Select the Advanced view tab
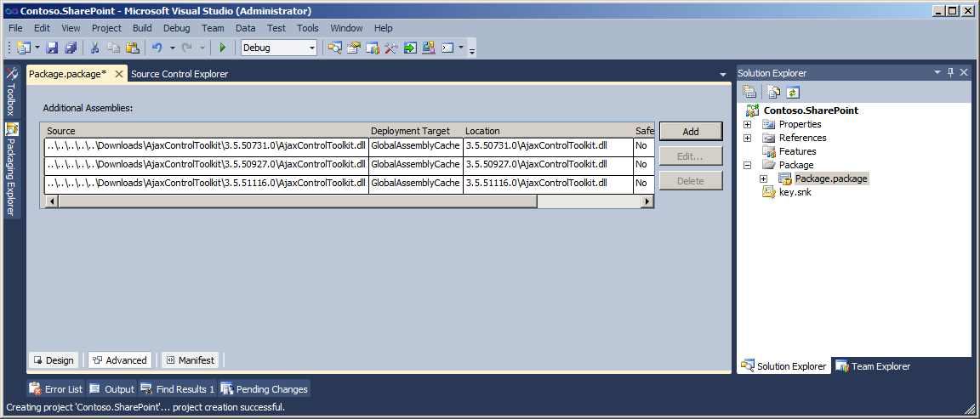This screenshot has width=980, height=419. click(x=120, y=360)
